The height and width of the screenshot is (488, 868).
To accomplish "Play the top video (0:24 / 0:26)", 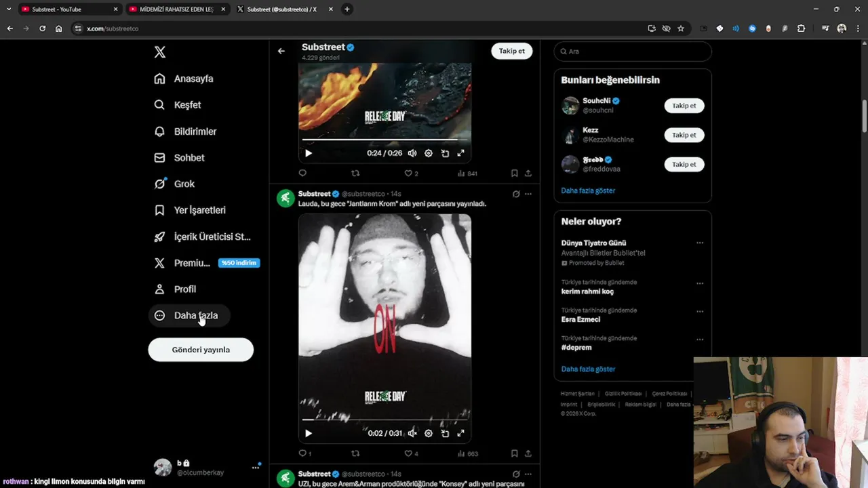I will (x=309, y=153).
